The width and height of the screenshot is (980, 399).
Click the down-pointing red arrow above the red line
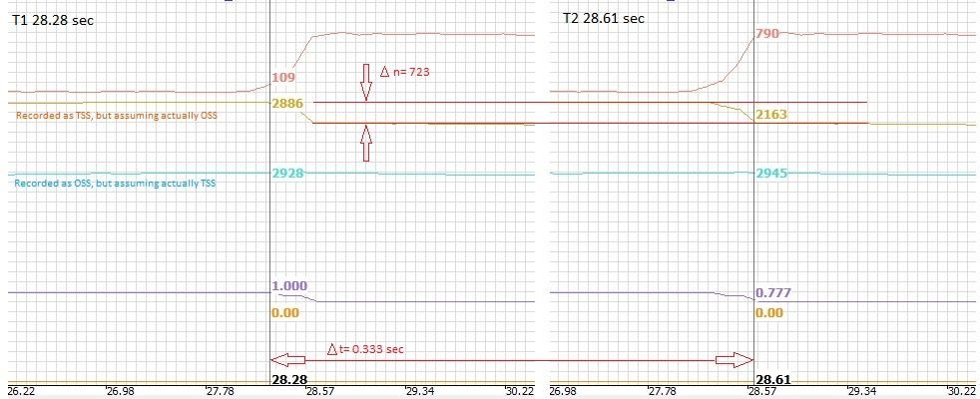[x=366, y=84]
